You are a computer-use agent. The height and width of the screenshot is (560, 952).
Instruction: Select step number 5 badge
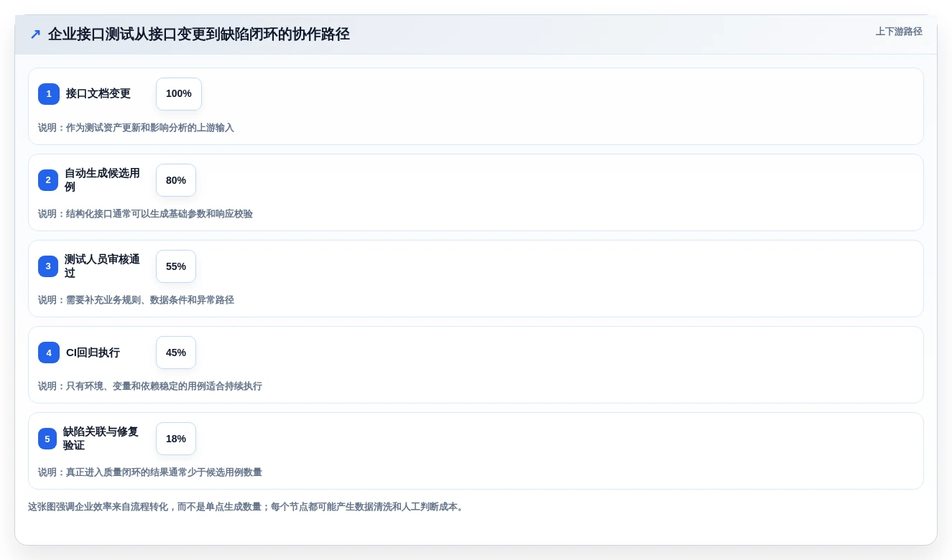coord(47,439)
